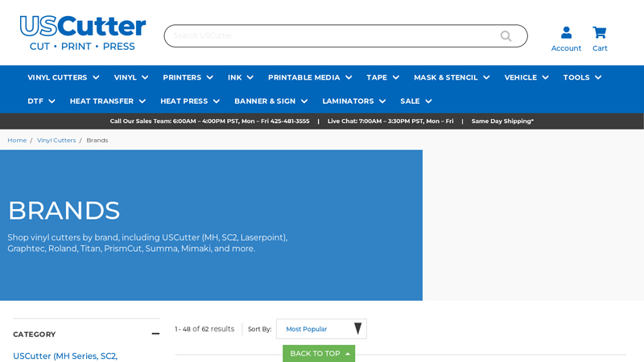Viewport: 644px width, 362px height.
Task: Click the USCutter logo
Action: pyautogui.click(x=83, y=33)
